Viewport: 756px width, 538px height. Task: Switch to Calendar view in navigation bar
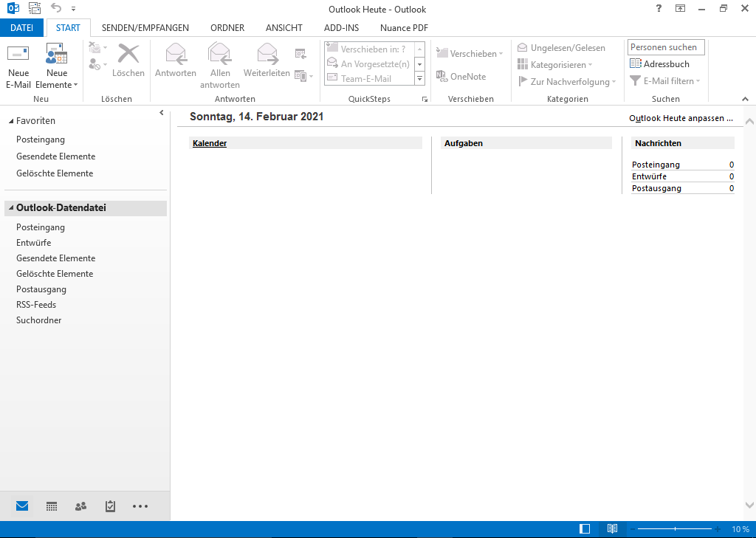click(52, 506)
